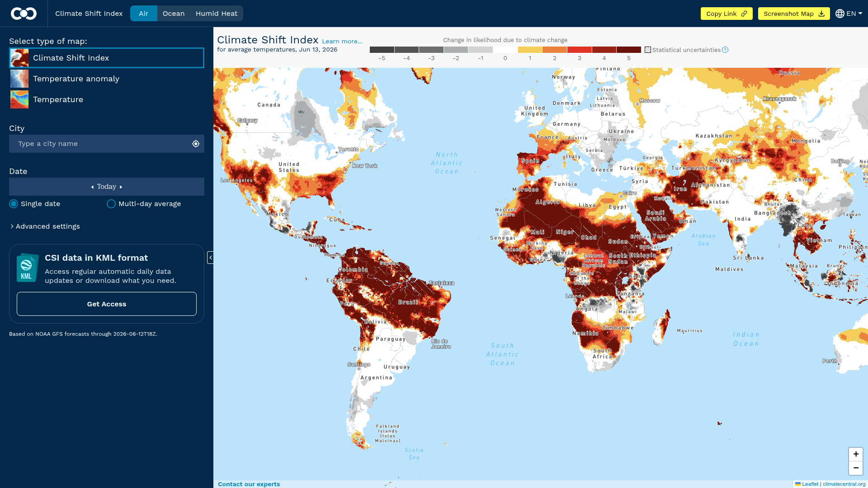Go to previous date arrow
868x488 pixels.
[92, 187]
